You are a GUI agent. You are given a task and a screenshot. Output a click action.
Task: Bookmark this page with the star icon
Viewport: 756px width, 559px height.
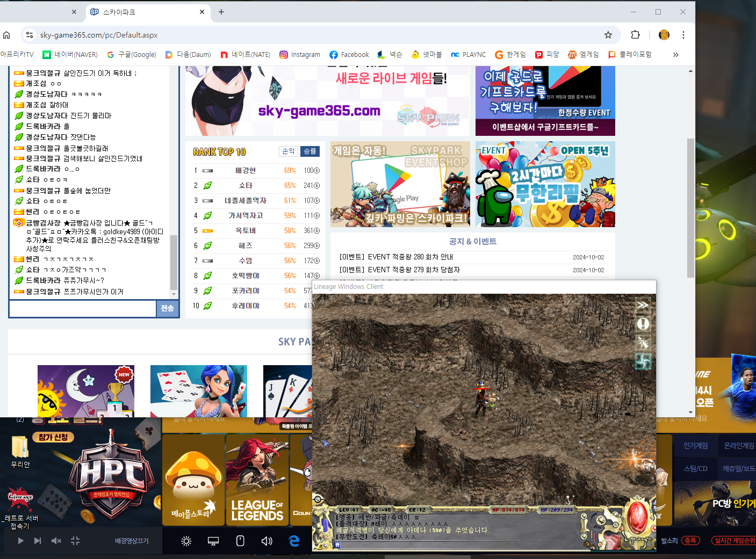[x=608, y=35]
